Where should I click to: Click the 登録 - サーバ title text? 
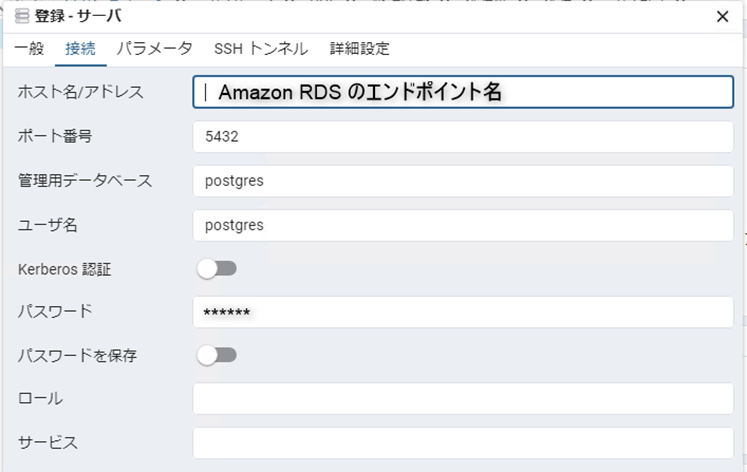coord(78,16)
